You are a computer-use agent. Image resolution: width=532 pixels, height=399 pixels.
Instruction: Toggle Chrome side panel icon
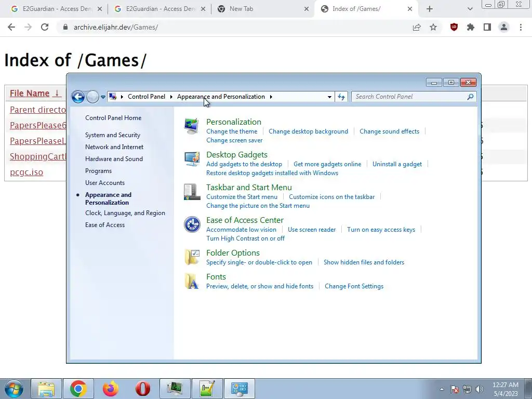click(x=487, y=27)
